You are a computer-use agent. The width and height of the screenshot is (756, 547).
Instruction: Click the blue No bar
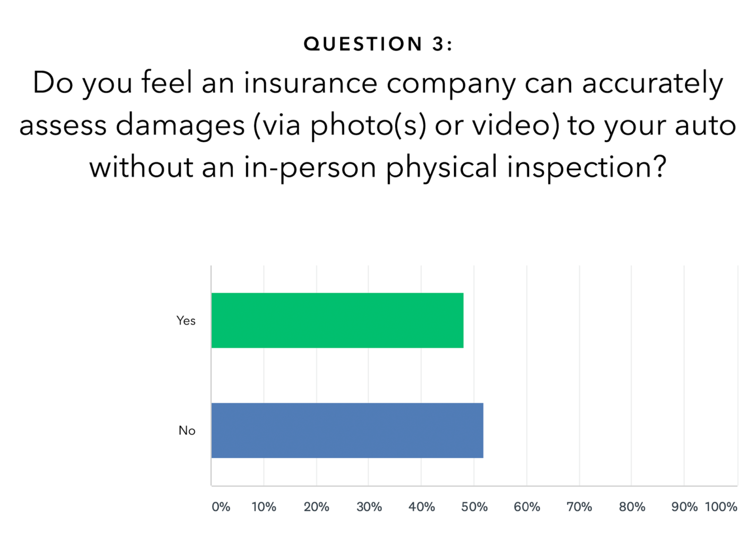347,430
